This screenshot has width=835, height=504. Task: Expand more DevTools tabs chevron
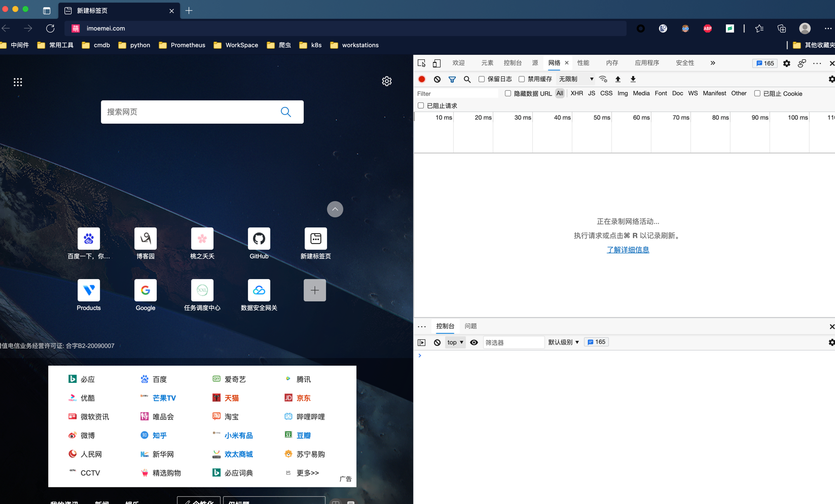pos(713,63)
